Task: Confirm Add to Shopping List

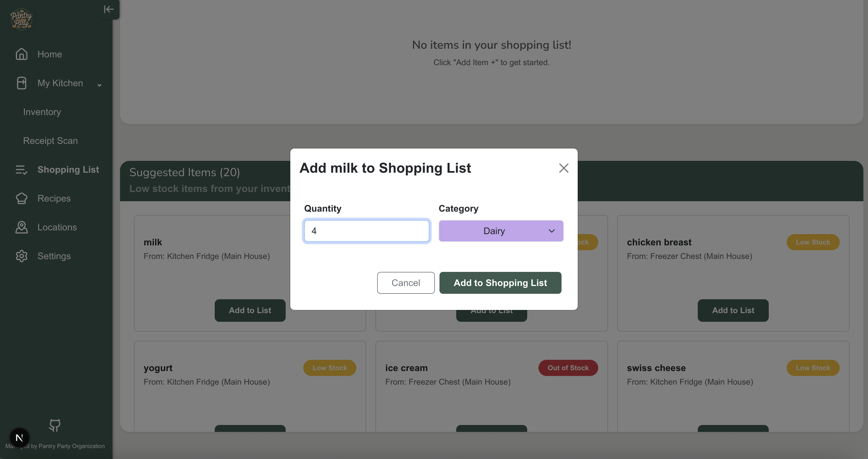Action: tap(500, 283)
